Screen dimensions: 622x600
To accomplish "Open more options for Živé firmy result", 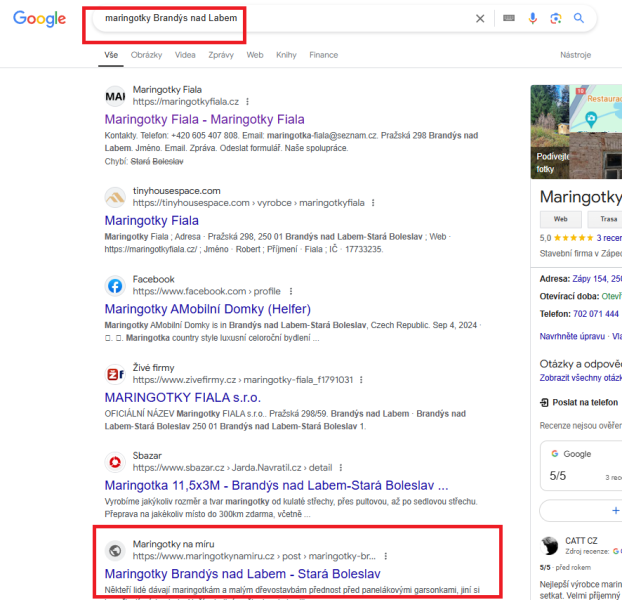I will coord(361,380).
